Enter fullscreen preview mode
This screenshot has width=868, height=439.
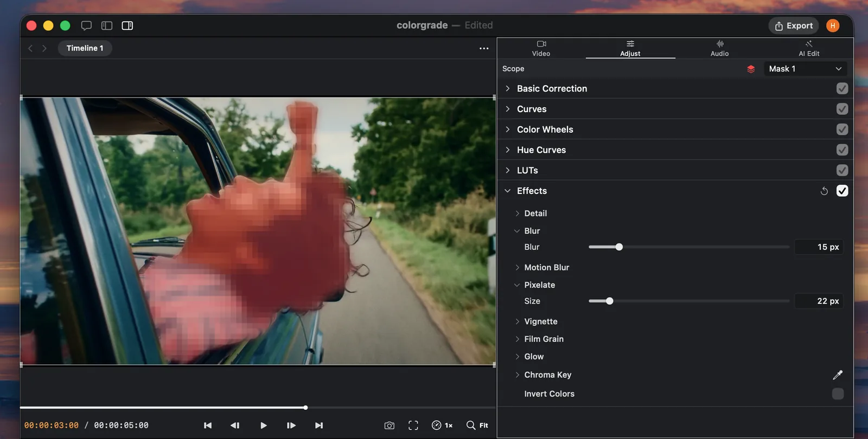413,425
